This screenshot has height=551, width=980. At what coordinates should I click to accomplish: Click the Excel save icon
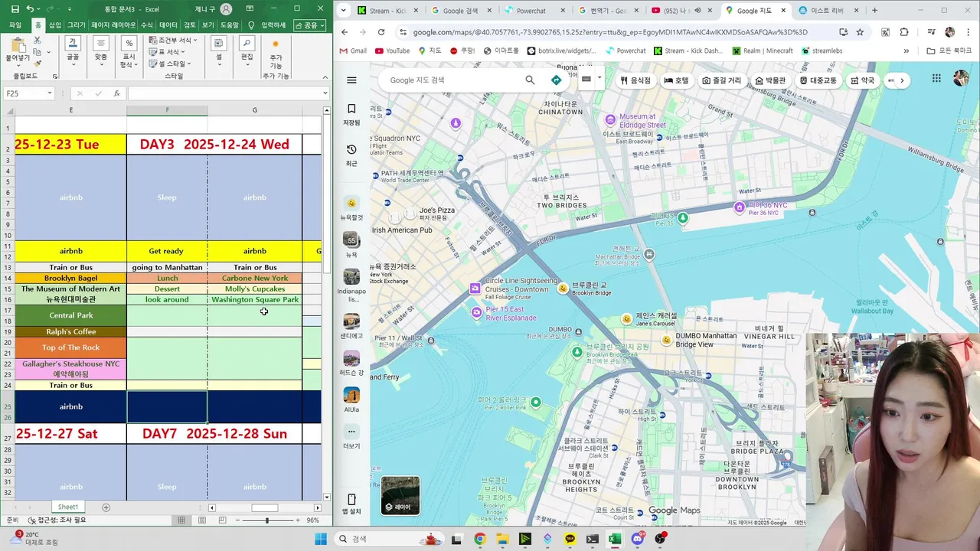(x=15, y=9)
